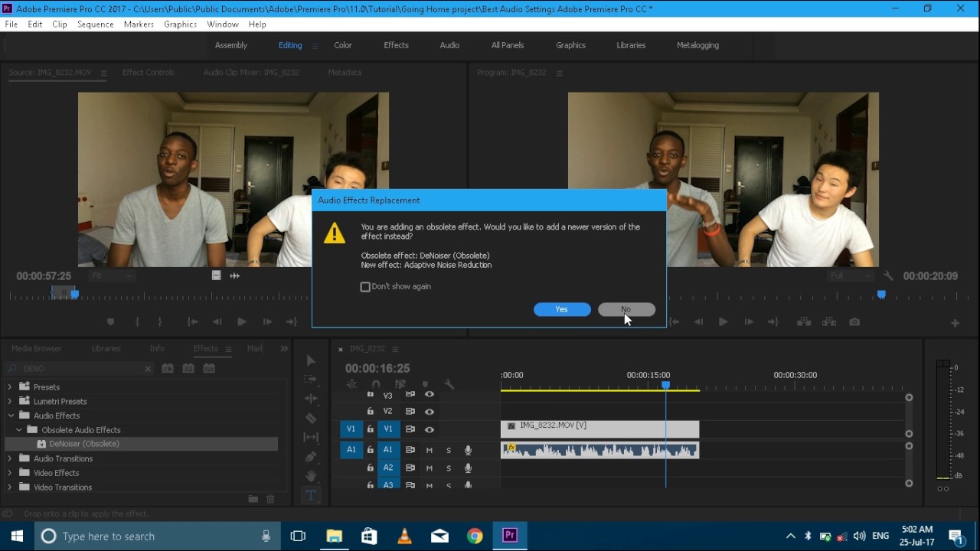Expand the Video Transitions folder
The height and width of the screenshot is (551, 980).
click(x=10, y=487)
